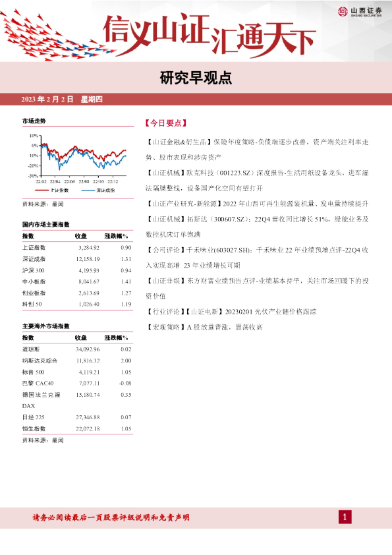392x555 pixels.
Task: Click the red 上证指数 legend marker
Action: (42, 190)
